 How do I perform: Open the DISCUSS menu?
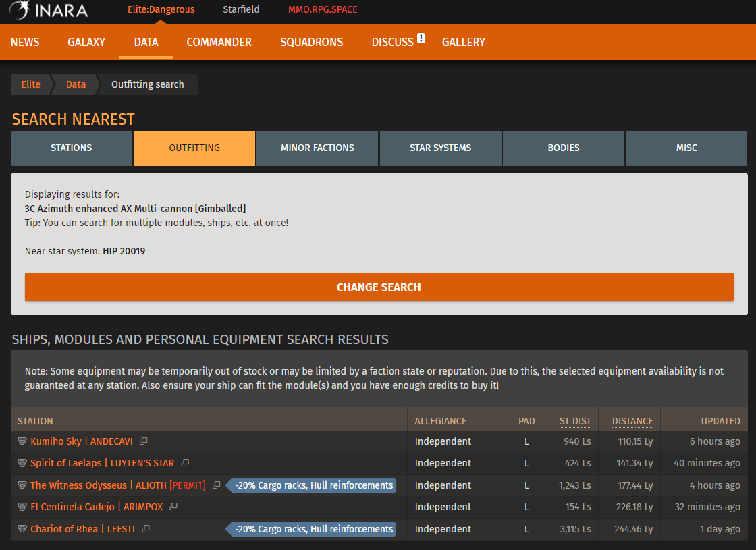(x=392, y=42)
